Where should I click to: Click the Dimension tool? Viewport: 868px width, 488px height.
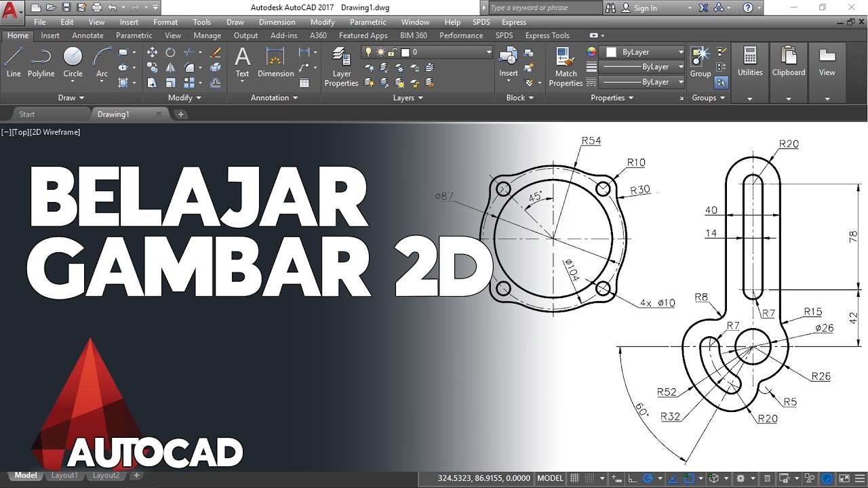(275, 62)
